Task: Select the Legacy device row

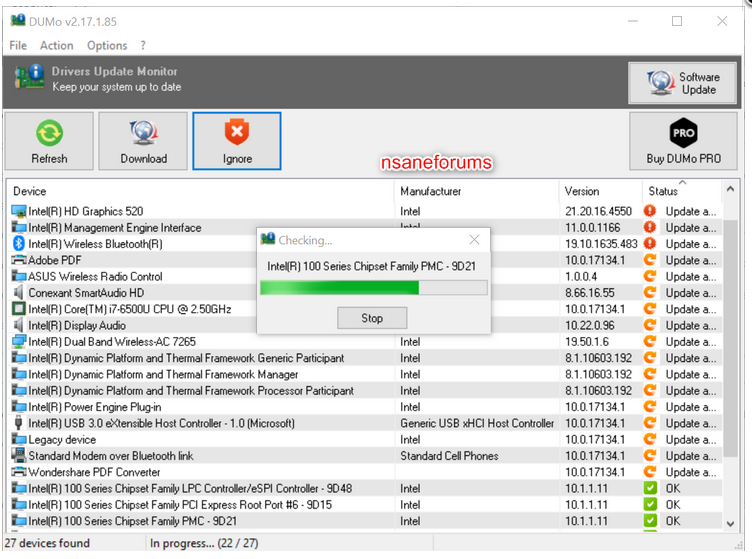Action: tap(365, 440)
